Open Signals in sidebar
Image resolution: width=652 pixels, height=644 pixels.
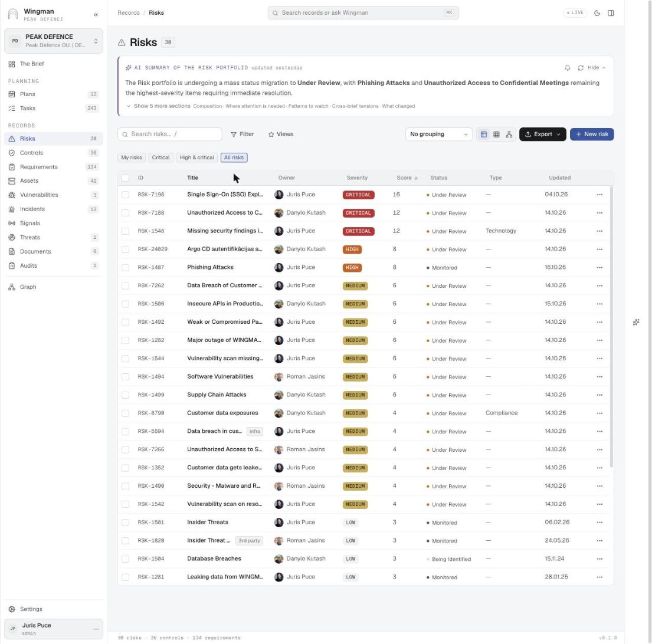(54, 223)
